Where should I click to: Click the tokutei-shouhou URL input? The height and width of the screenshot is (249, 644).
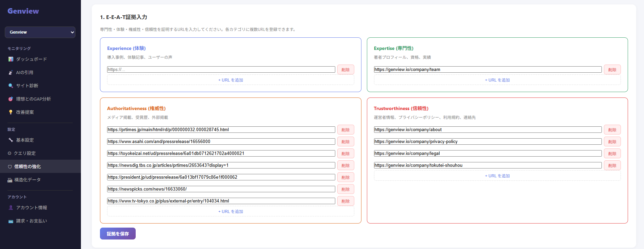point(488,165)
